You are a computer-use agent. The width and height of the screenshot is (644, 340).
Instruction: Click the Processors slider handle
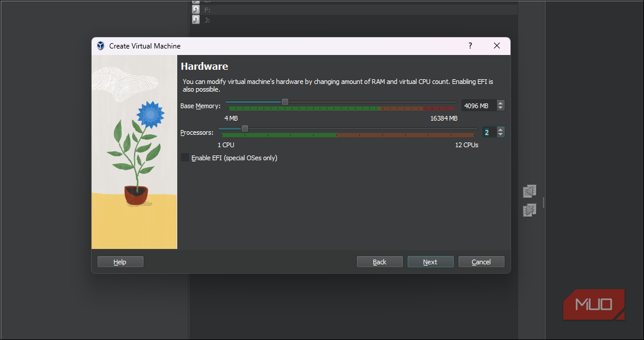click(x=245, y=129)
